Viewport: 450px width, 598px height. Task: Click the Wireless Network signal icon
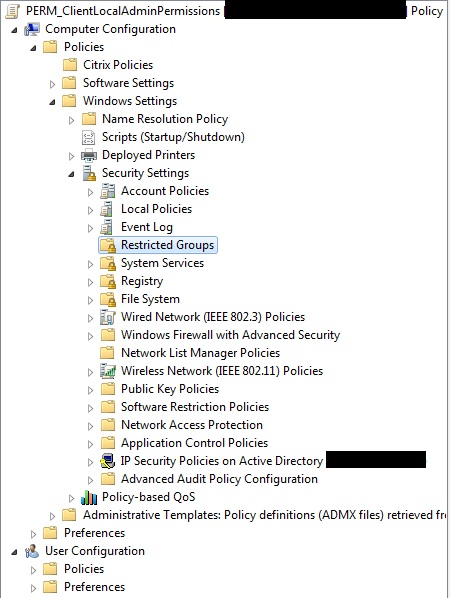click(x=108, y=371)
